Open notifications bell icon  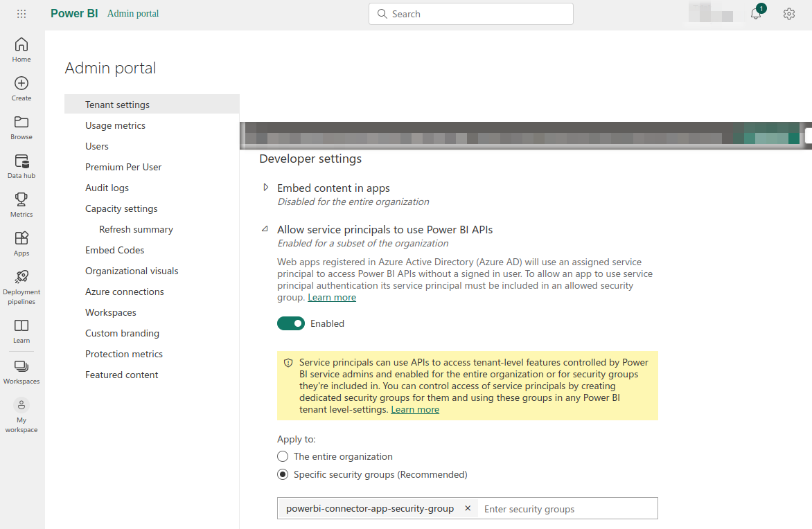[x=756, y=13]
